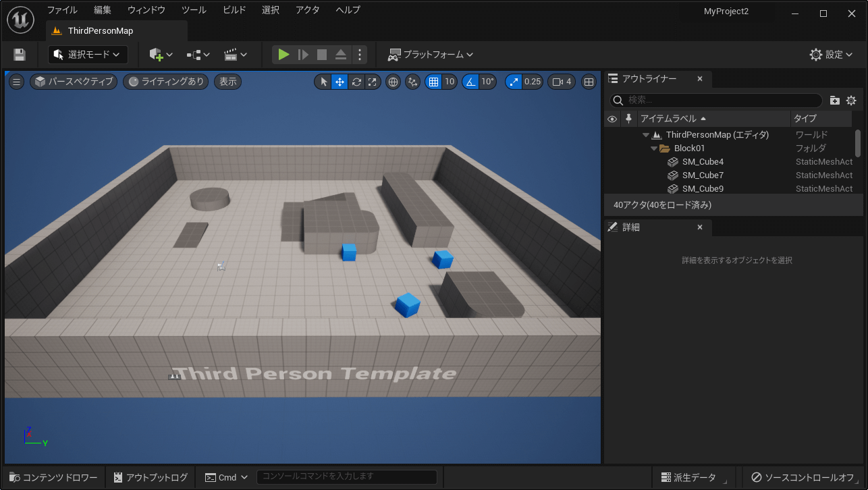Close the アウトライナー tab
868x490 pixels.
[700, 79]
